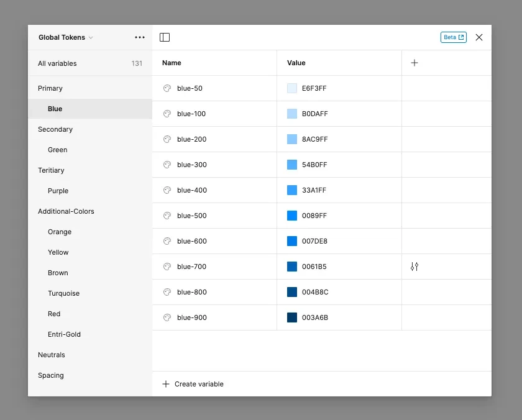The height and width of the screenshot is (420, 522).
Task: Toggle the sidebar panel icon
Action: pyautogui.click(x=165, y=37)
